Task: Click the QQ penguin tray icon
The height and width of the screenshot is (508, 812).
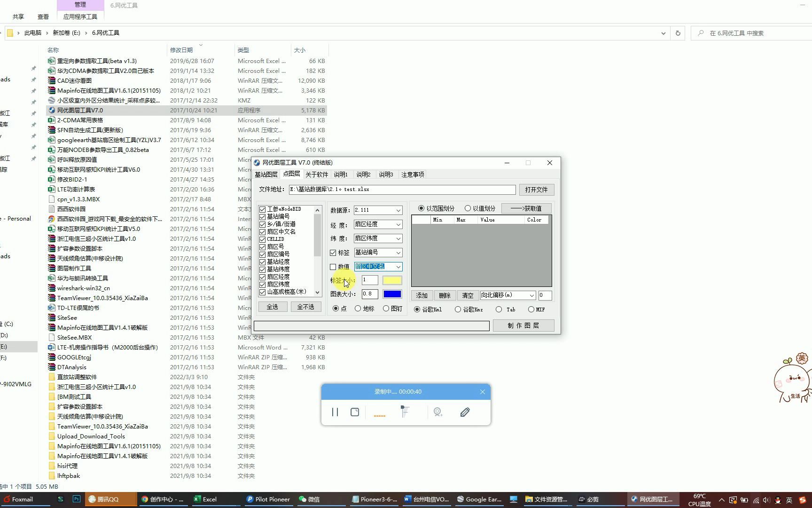Action: [778, 500]
